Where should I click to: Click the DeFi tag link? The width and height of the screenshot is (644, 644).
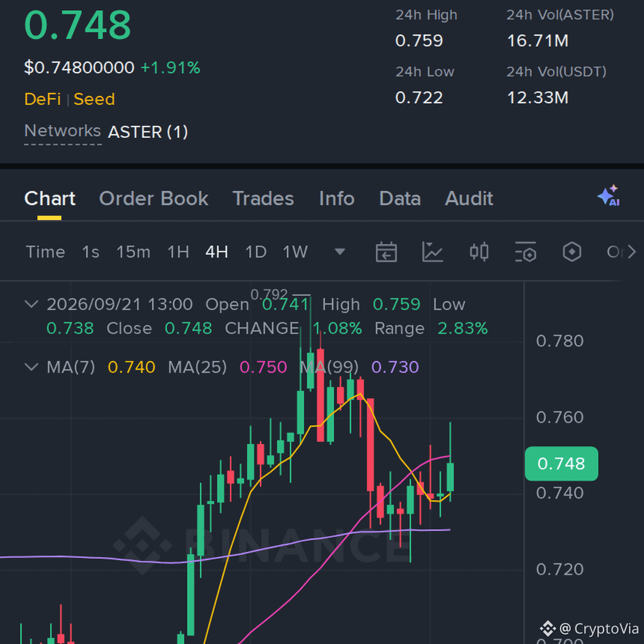pyautogui.click(x=42, y=99)
